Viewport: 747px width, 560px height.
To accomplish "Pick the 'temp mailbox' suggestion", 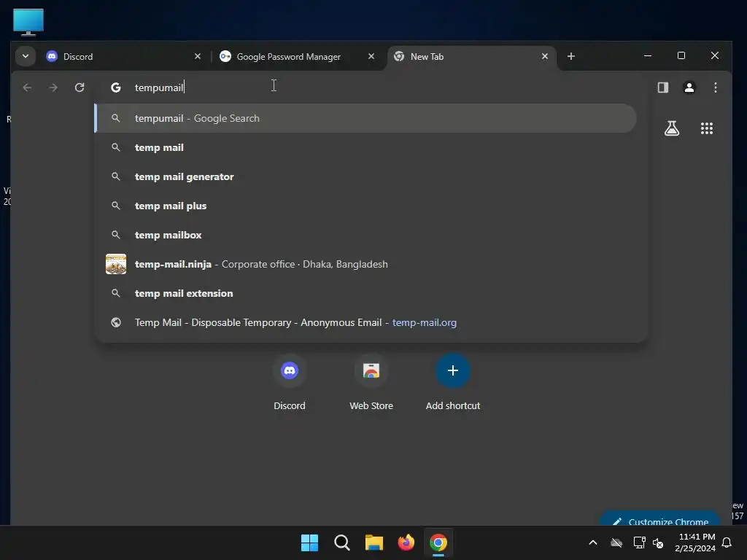I will click(365, 235).
